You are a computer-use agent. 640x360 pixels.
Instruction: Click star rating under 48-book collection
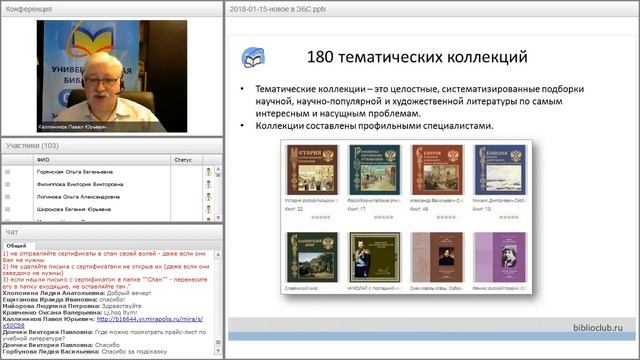point(446,217)
